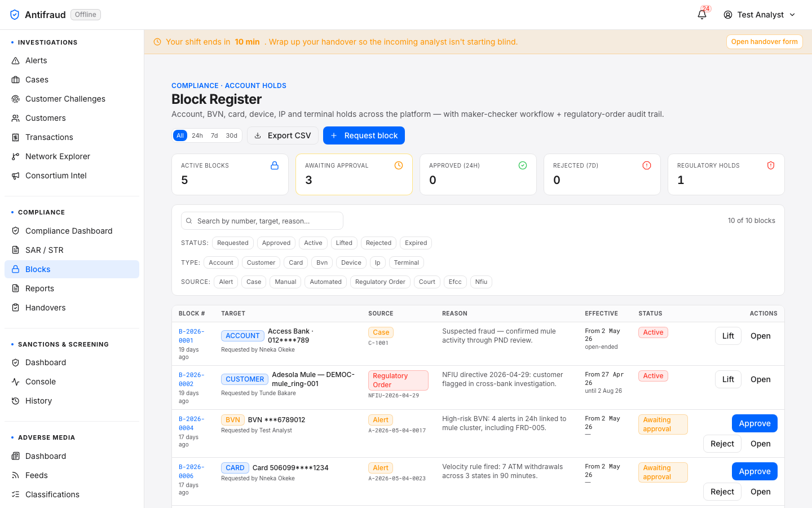The height and width of the screenshot is (508, 812).
Task: Toggle the Regulatory Order source filter
Action: (x=380, y=282)
